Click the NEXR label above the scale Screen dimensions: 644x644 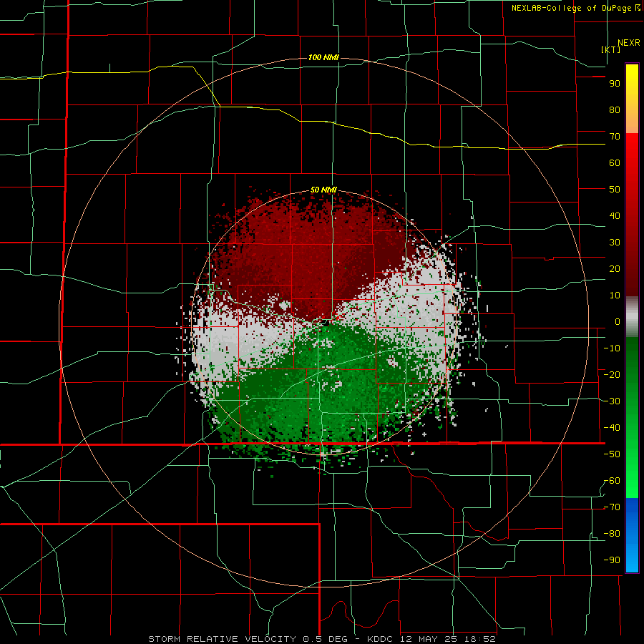628,43
